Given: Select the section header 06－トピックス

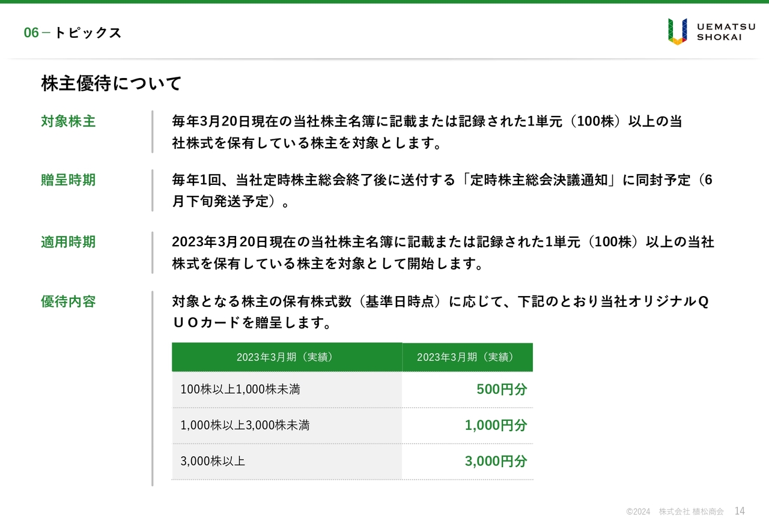Looking at the screenshot, I should click(x=73, y=33).
